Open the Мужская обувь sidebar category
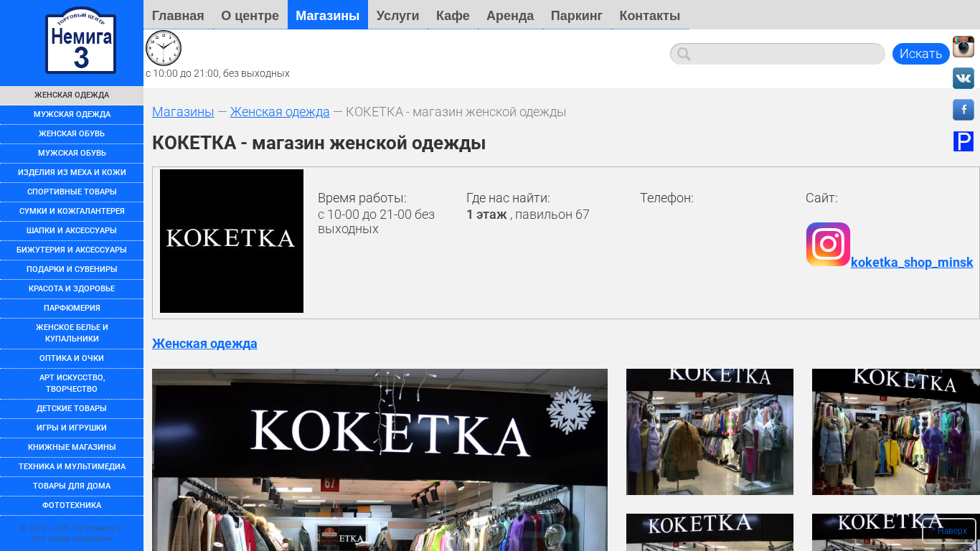This screenshot has width=980, height=551. (72, 154)
